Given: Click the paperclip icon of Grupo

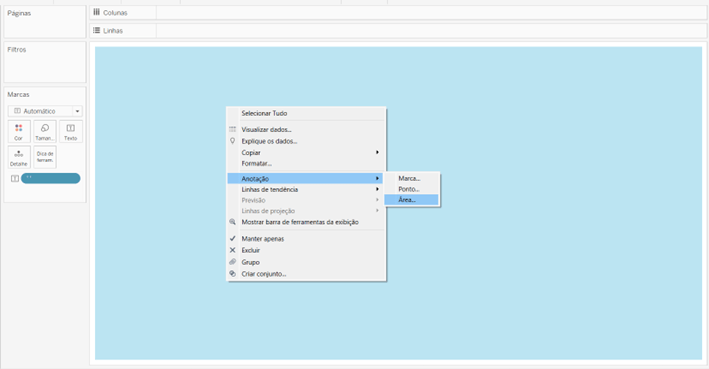Looking at the screenshot, I should (232, 262).
